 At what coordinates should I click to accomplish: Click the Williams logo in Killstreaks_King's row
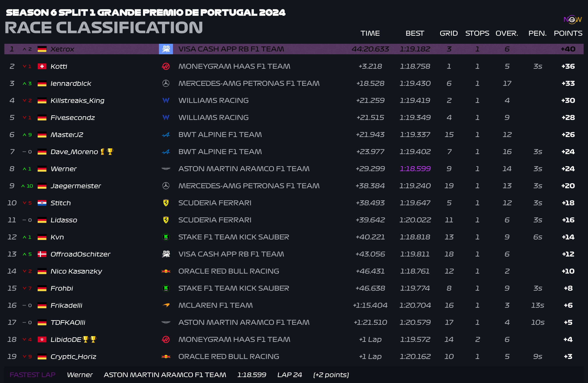click(x=166, y=100)
